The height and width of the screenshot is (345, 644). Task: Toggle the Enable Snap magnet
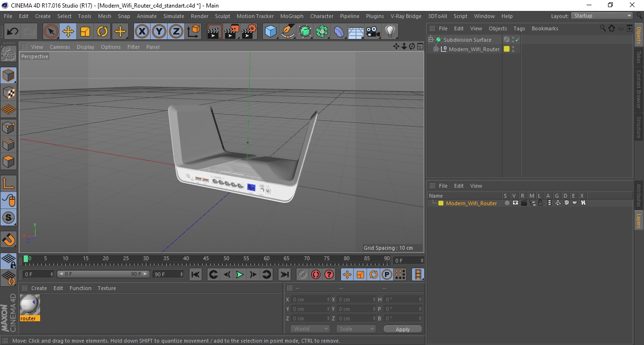[9, 239]
